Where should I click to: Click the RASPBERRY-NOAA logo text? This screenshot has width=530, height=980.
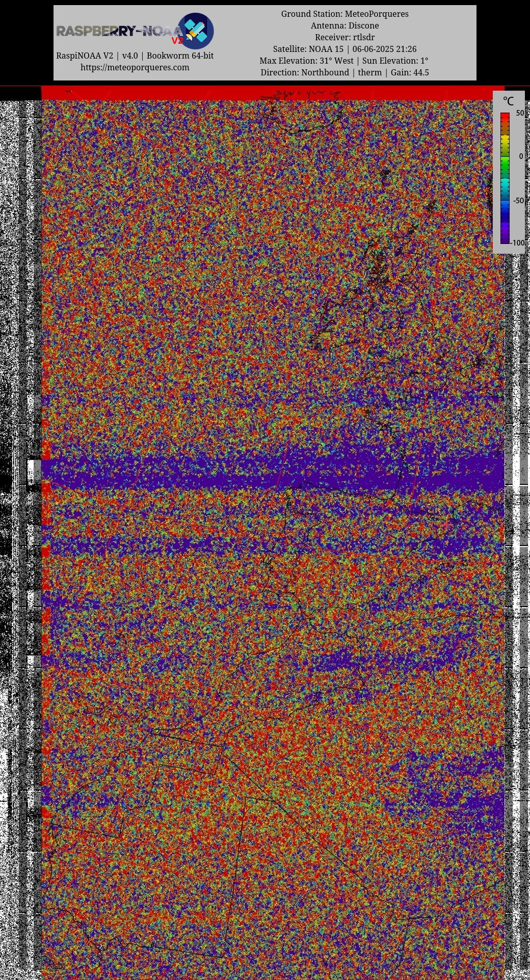tap(119, 31)
